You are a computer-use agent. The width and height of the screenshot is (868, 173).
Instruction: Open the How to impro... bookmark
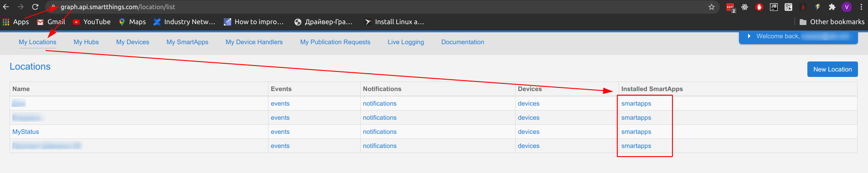coord(254,22)
